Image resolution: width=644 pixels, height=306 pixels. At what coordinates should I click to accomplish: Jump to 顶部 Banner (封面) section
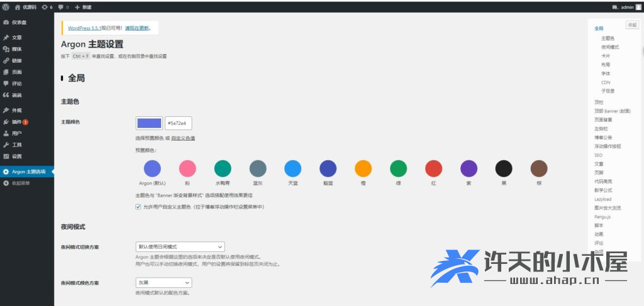pyautogui.click(x=612, y=111)
